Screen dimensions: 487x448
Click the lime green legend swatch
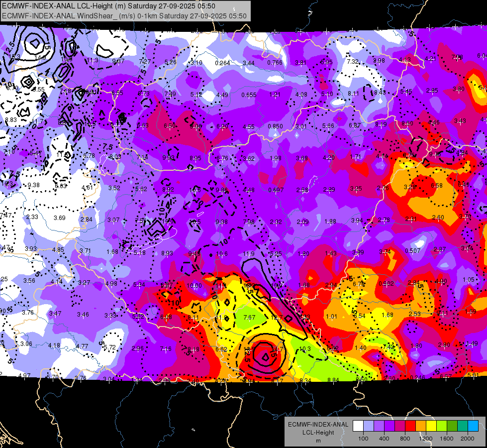pos(442,426)
